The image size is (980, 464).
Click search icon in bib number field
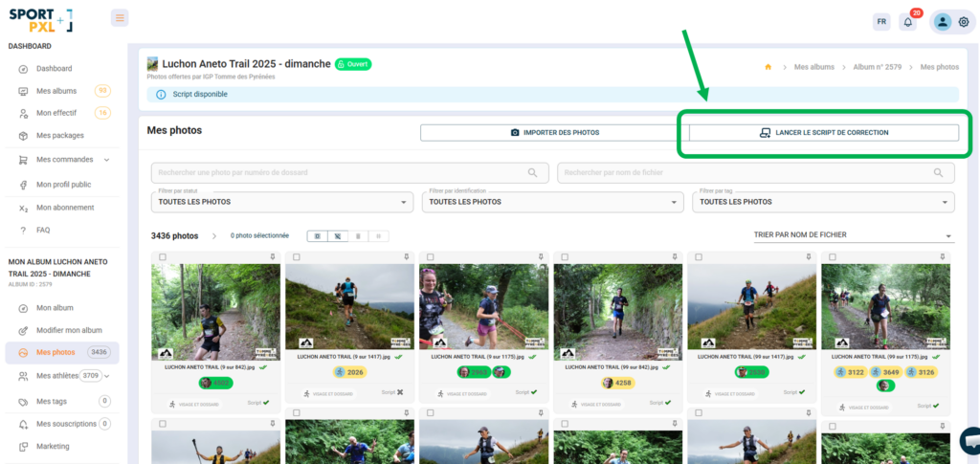coord(533,173)
